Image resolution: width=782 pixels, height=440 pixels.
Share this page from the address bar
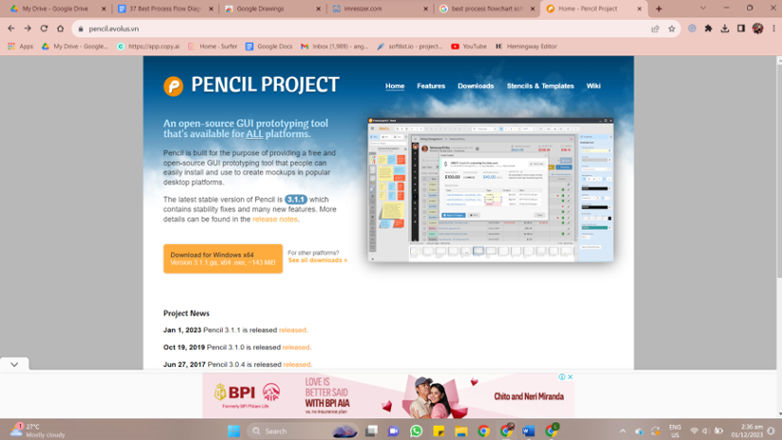[x=655, y=29]
